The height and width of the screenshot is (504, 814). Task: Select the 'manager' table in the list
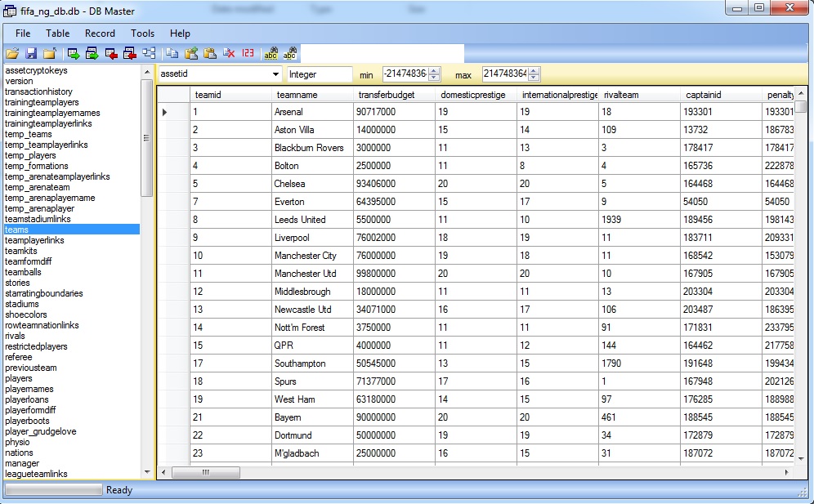(x=22, y=463)
